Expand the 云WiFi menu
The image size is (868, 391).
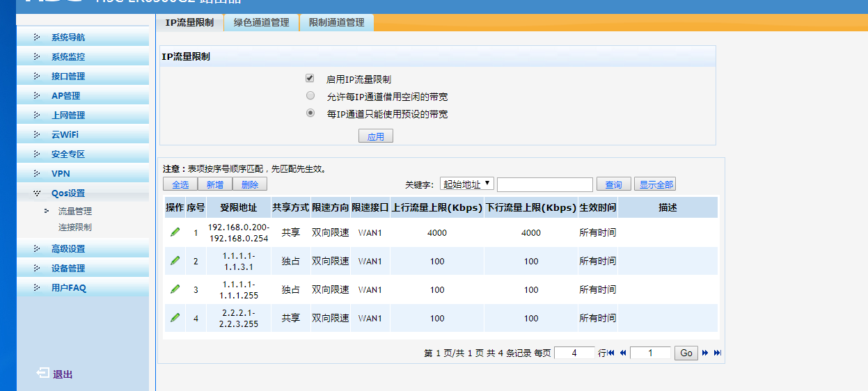[83, 135]
